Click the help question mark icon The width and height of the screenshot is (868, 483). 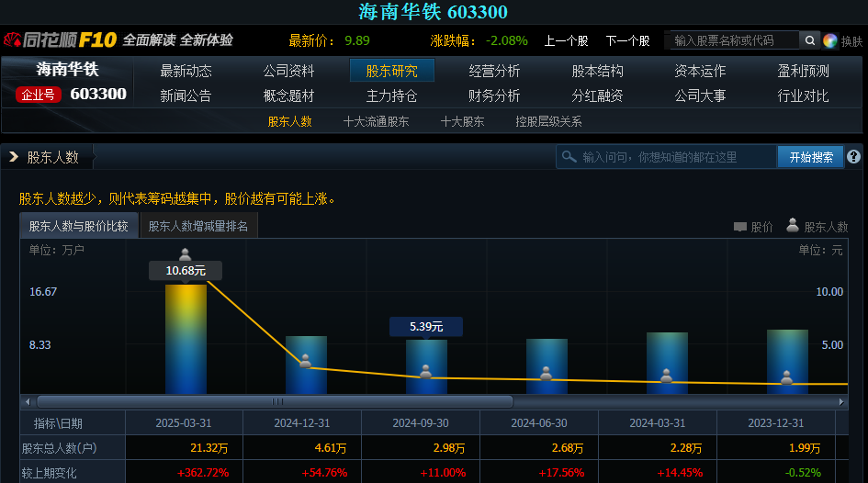853,157
